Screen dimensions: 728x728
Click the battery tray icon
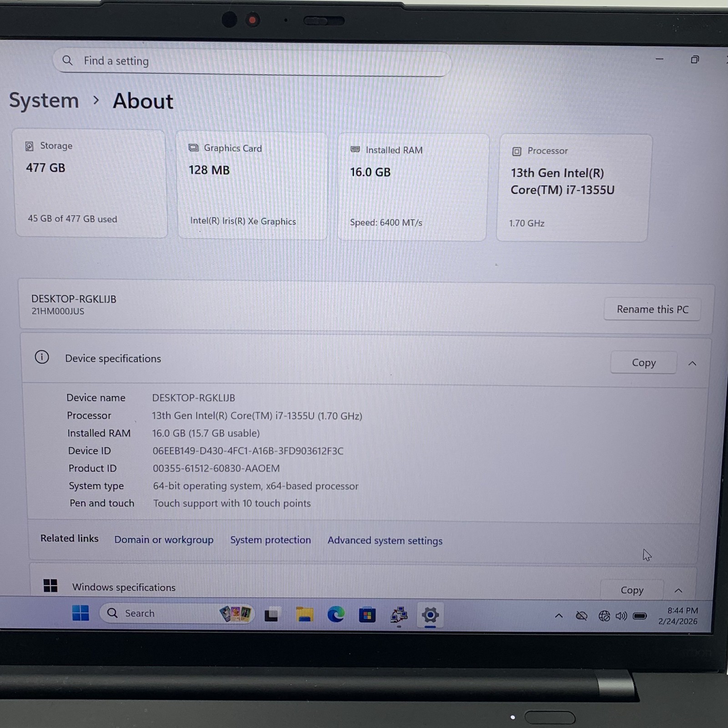tap(640, 616)
